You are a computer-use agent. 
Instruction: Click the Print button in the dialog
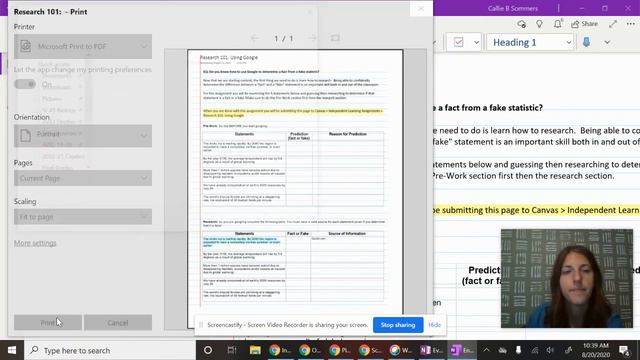48,322
